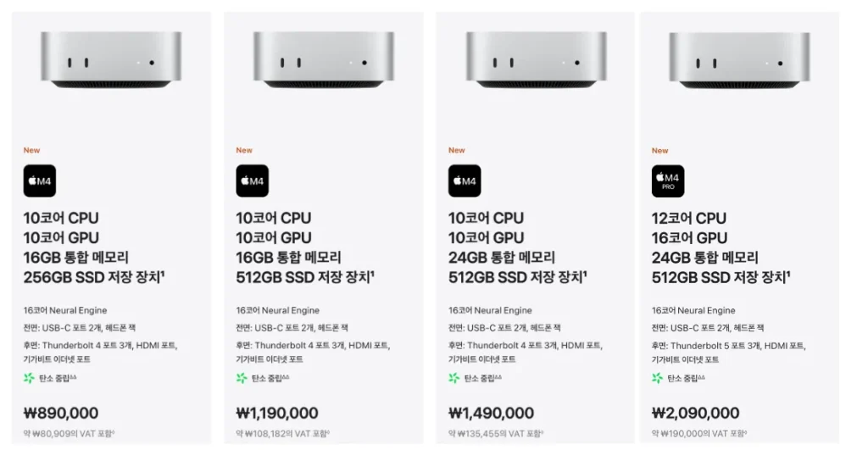Click the M4 chip icon on the ₩1,190,000 model
This screenshot has height=450, width=868.
(252, 181)
